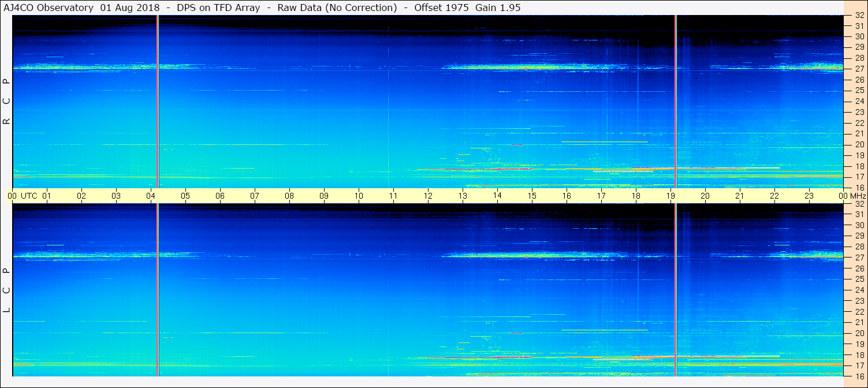Select the 01 hour tick label

point(47,196)
